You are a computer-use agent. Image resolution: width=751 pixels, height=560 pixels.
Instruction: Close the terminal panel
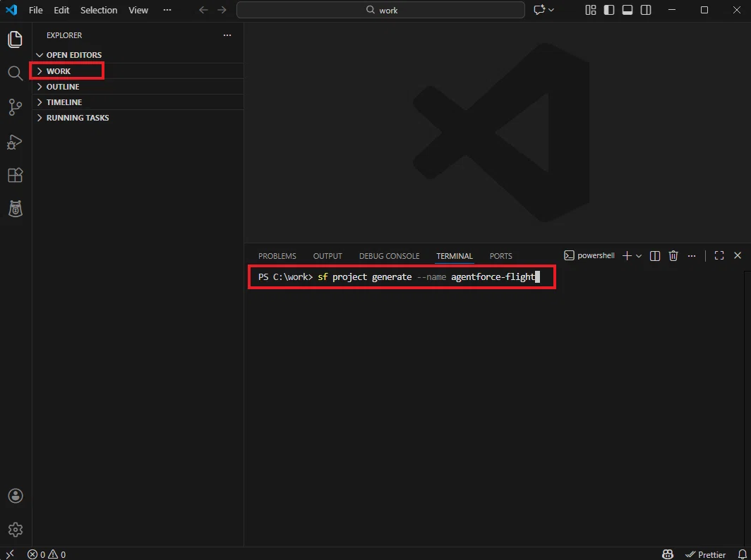coord(738,255)
